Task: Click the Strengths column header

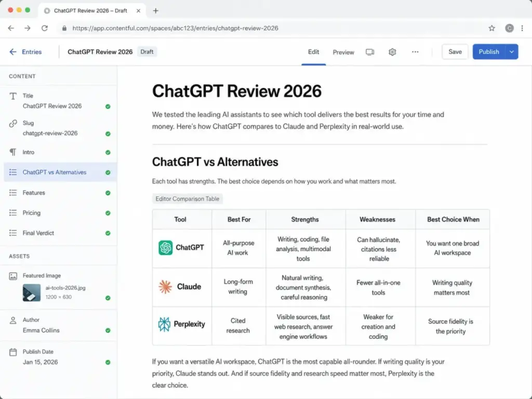Action: pos(305,220)
